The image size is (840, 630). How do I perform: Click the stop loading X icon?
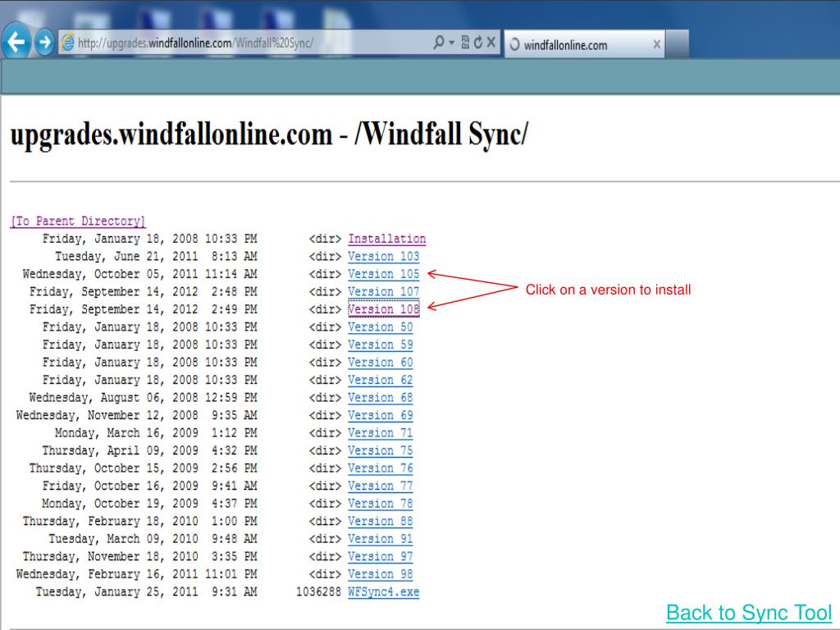pyautogui.click(x=491, y=43)
